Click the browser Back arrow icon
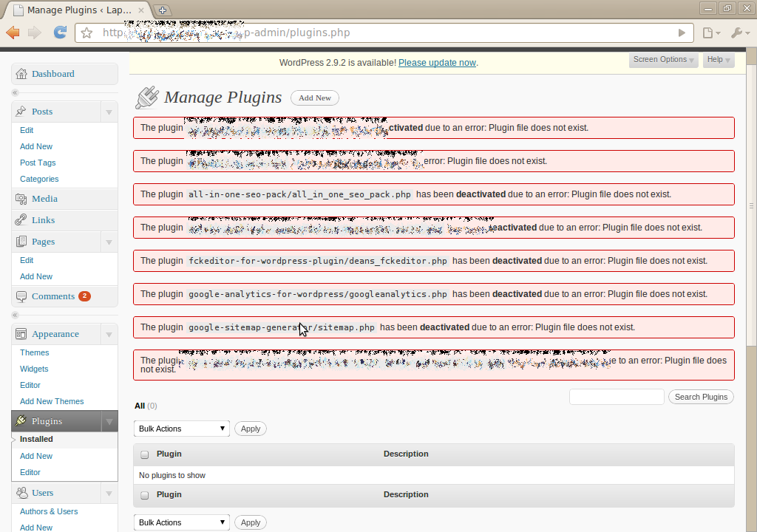Screen dimensions: 757x532 point(13,33)
